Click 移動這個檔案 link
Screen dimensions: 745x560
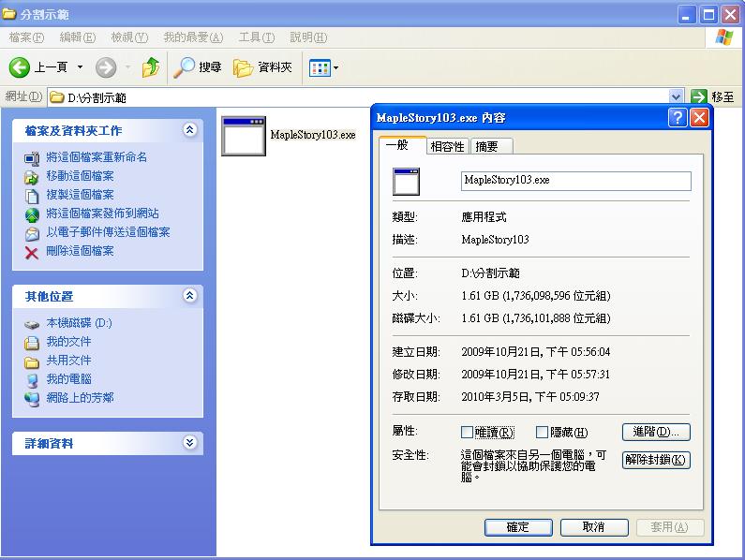click(x=80, y=176)
